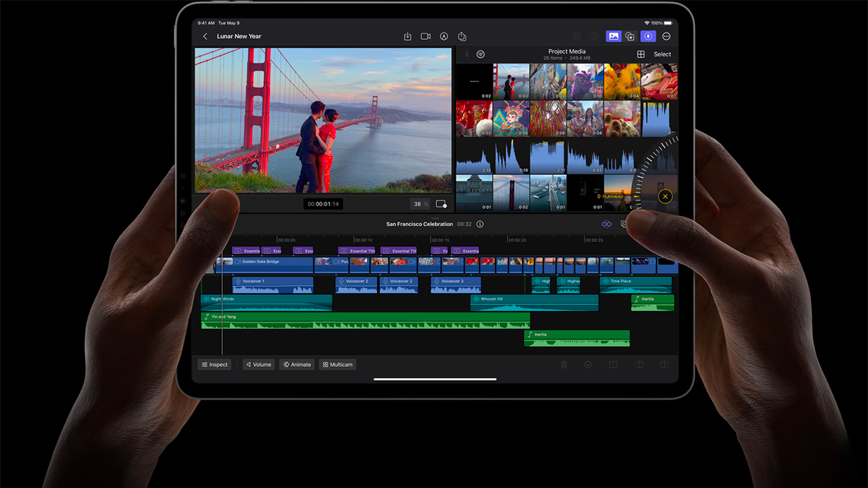Image resolution: width=868 pixels, height=488 pixels.
Task: Tap the trim start icon in bottom bar
Action: (x=639, y=365)
